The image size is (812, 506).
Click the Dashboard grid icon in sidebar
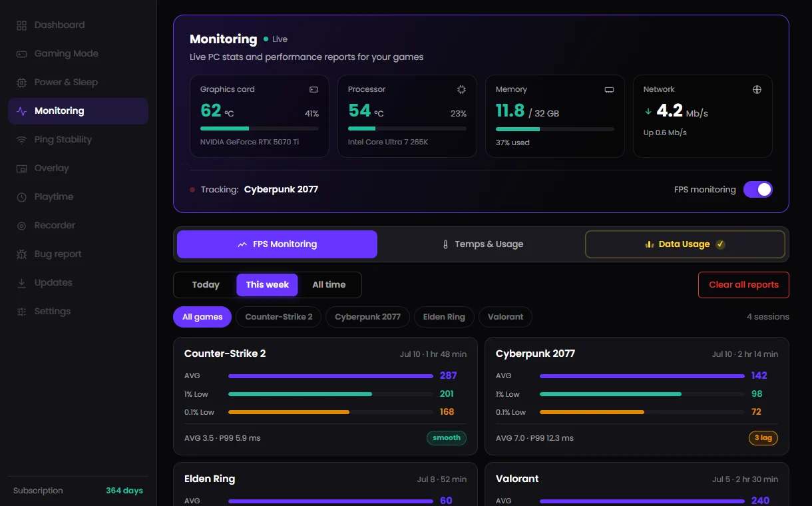22,25
